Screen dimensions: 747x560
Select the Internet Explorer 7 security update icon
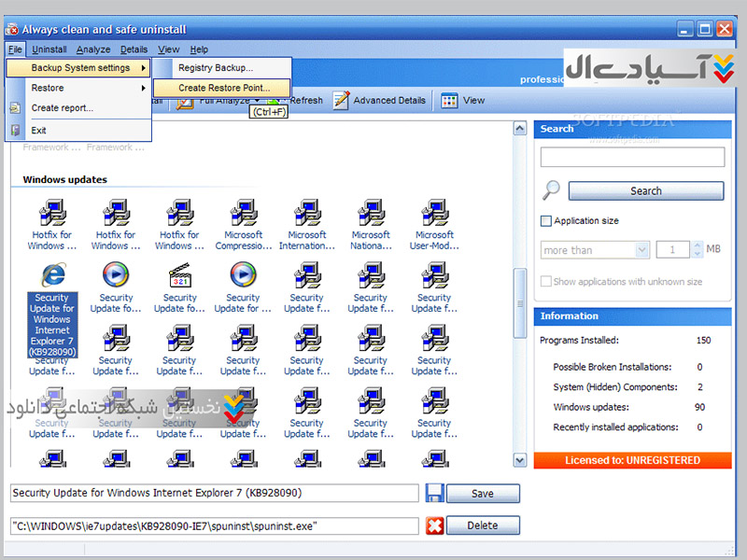pyautogui.click(x=51, y=275)
